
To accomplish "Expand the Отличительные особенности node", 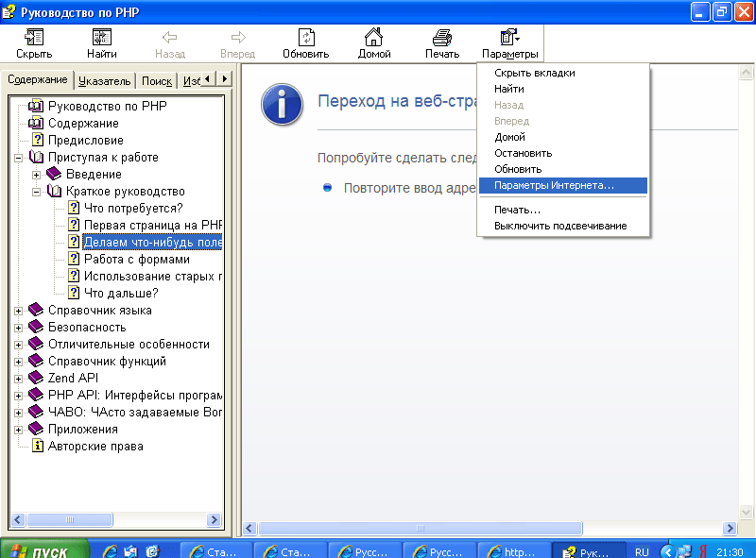I will point(18,345).
